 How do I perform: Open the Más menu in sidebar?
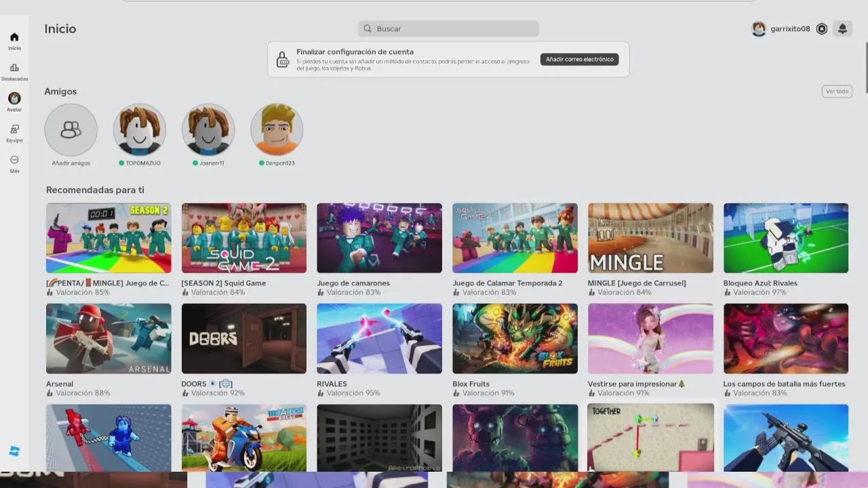click(14, 164)
